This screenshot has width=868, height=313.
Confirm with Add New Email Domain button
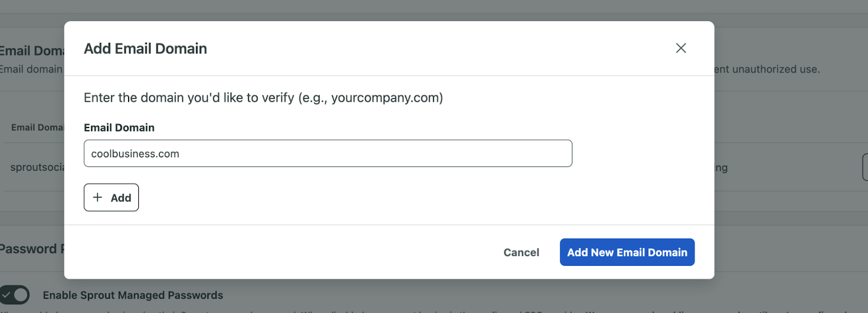[627, 252]
